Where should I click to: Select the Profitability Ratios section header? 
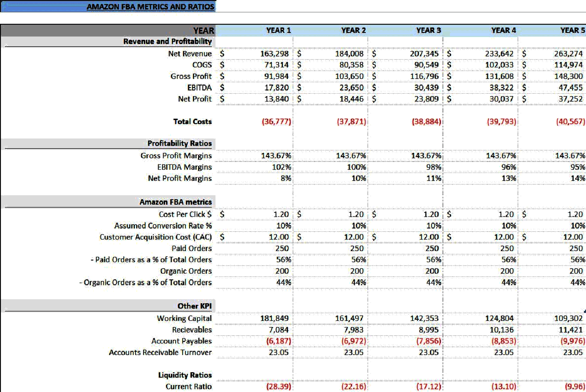[x=179, y=143]
